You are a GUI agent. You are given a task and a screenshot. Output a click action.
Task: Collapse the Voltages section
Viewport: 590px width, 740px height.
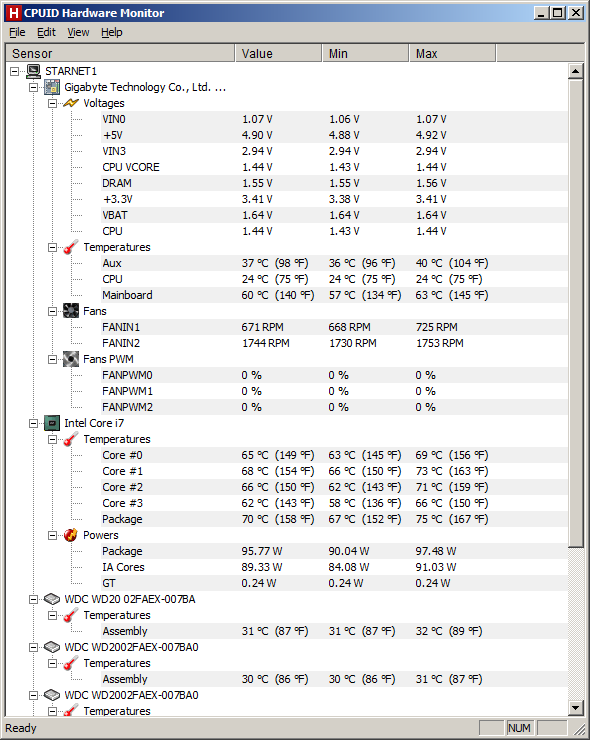tap(52, 103)
